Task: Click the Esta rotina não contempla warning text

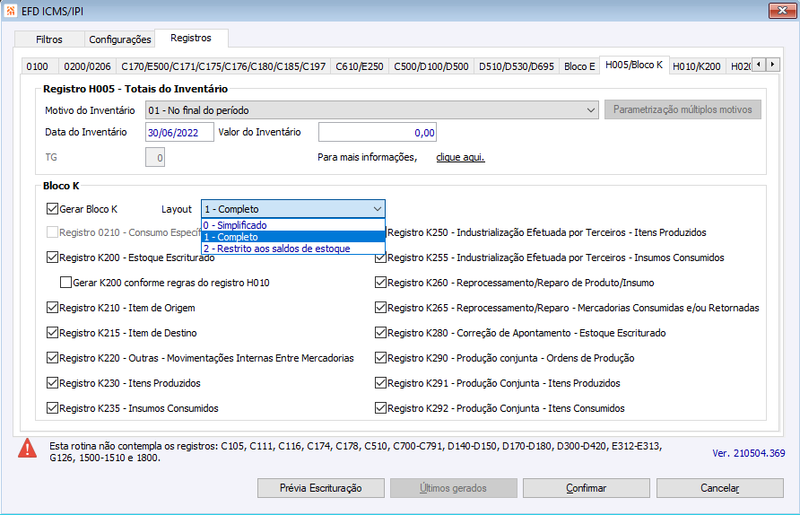Action: coord(356,452)
